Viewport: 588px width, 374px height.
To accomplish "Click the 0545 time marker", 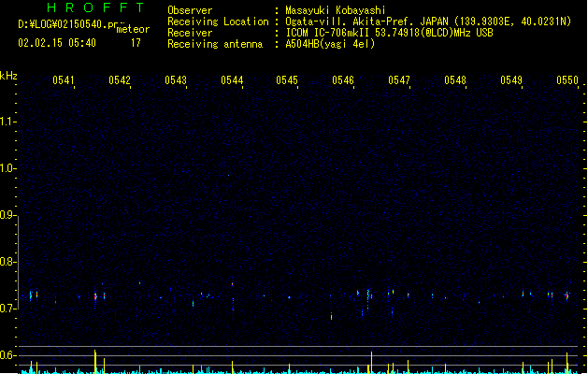I will 287,80.
